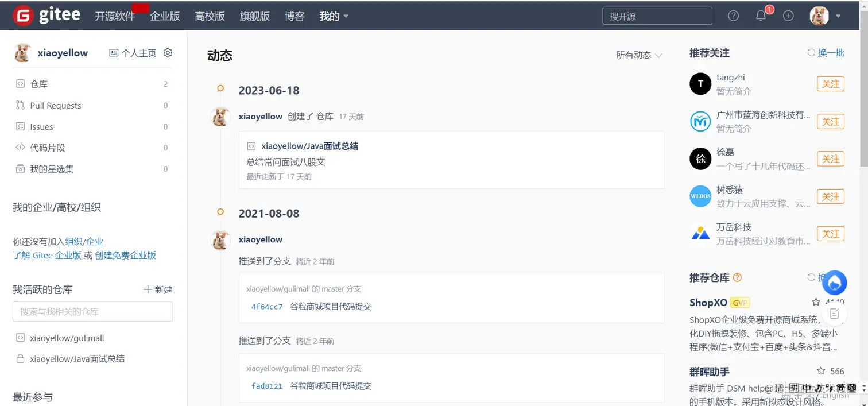Open xiaoyellow/Java面试总结 in activity card
The height and width of the screenshot is (406, 868).
coord(310,146)
